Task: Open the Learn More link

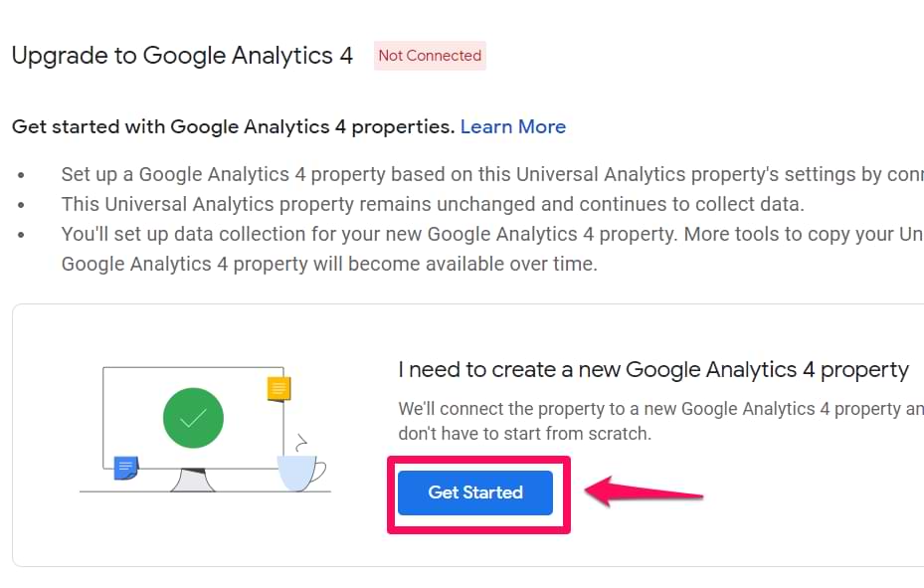Action: (x=512, y=126)
